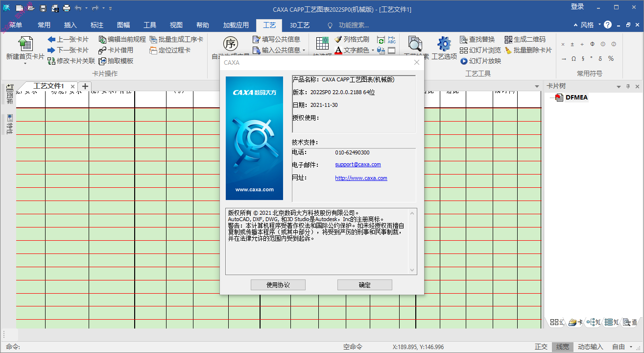Select 工艺文件1 document tab
The width and height of the screenshot is (644, 353).
point(48,86)
